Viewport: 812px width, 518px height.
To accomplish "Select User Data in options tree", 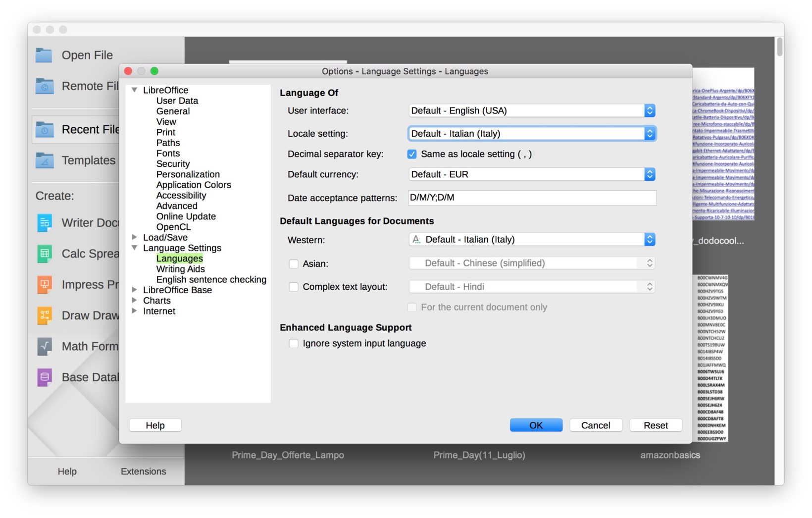I will pyautogui.click(x=177, y=101).
